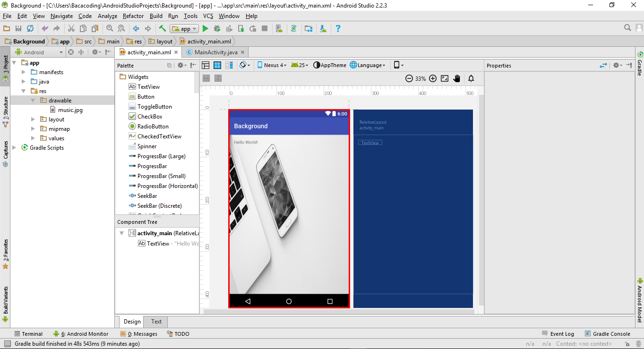Click the 33% zoom level control

(x=421, y=78)
